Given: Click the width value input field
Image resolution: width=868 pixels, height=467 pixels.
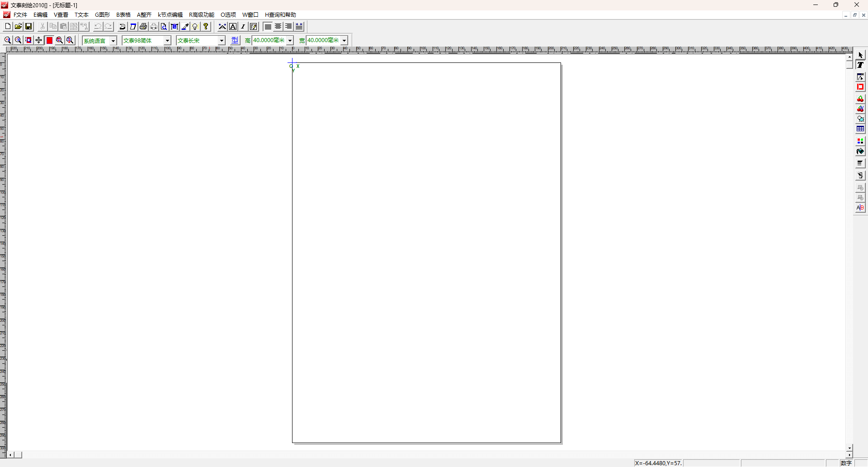Looking at the screenshot, I should click(324, 41).
